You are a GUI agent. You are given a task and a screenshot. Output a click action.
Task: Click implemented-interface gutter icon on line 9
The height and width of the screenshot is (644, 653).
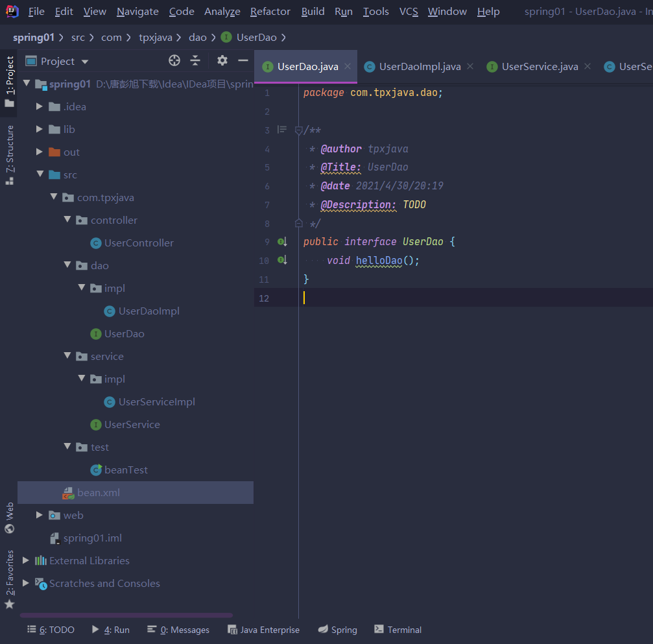pos(282,242)
